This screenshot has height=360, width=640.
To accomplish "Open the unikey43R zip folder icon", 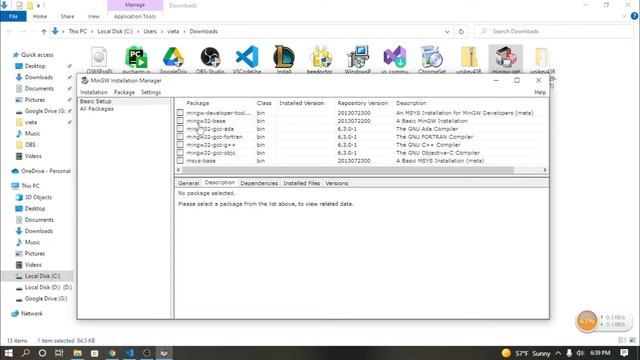I will pos(469,57).
